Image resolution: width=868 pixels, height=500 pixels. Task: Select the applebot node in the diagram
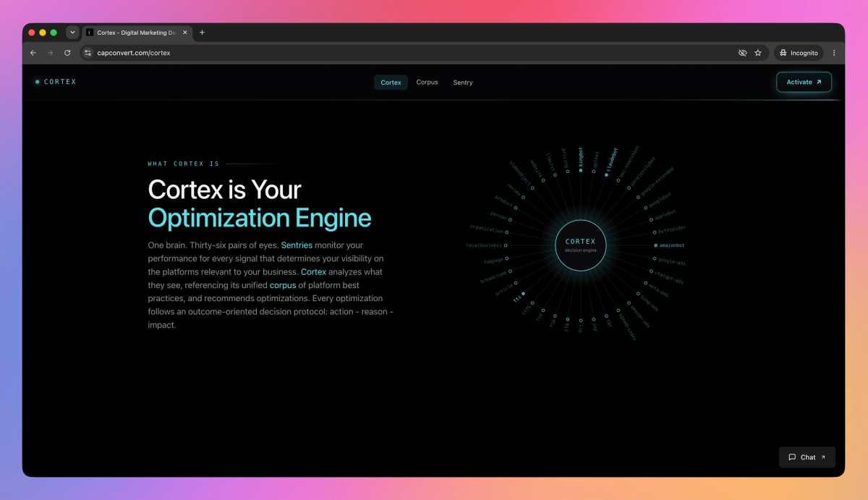662,216
